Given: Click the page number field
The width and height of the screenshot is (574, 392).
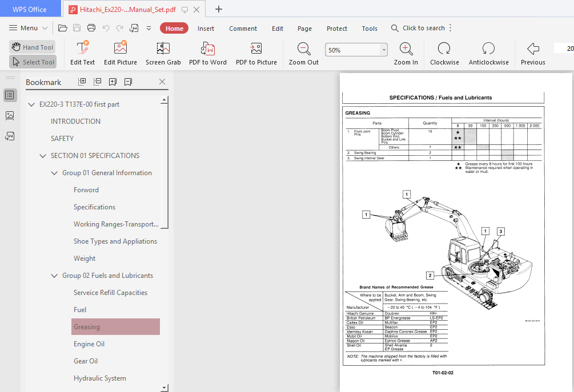Looking at the screenshot, I should pos(564,49).
